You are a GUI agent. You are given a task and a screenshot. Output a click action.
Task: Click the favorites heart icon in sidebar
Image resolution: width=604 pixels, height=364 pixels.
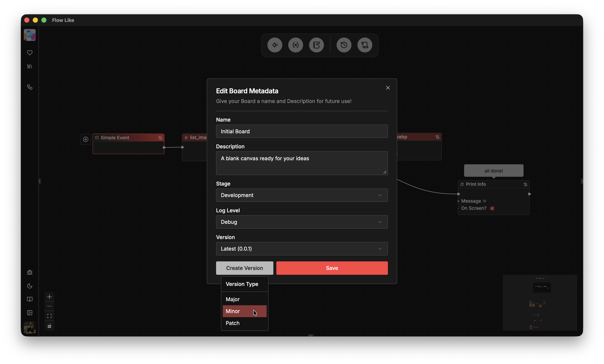(30, 53)
